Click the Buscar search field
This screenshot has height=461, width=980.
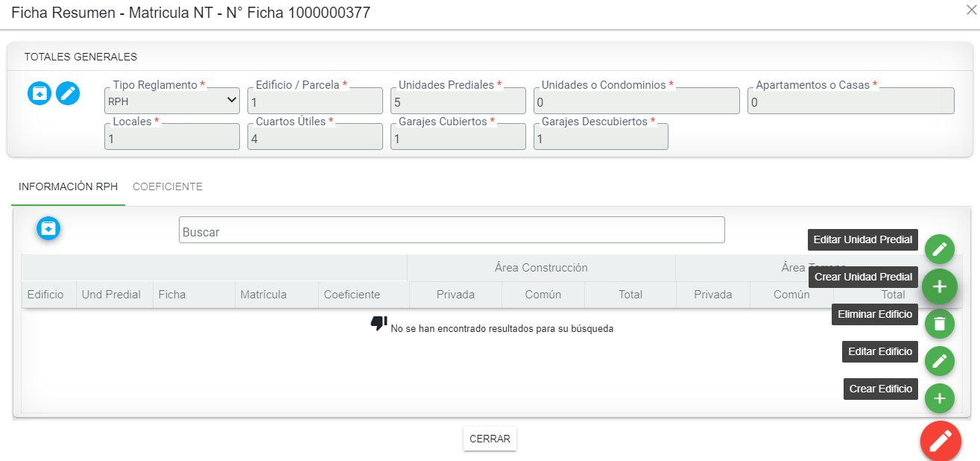tap(451, 230)
